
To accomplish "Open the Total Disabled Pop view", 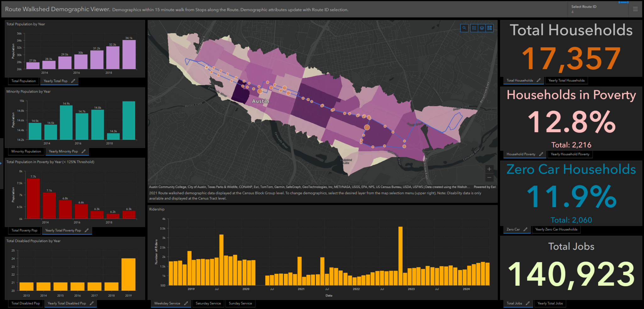I will click(x=25, y=303).
